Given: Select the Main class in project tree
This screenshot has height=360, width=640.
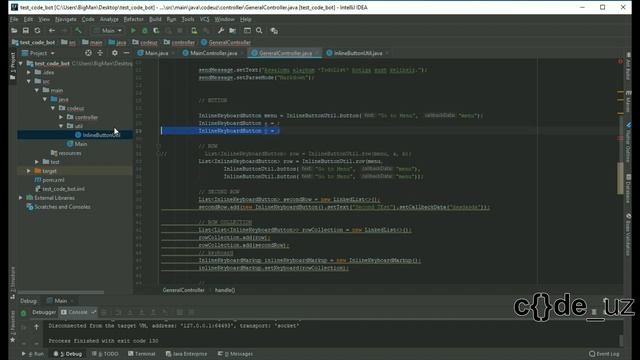Looking at the screenshot, I should 77,144.
